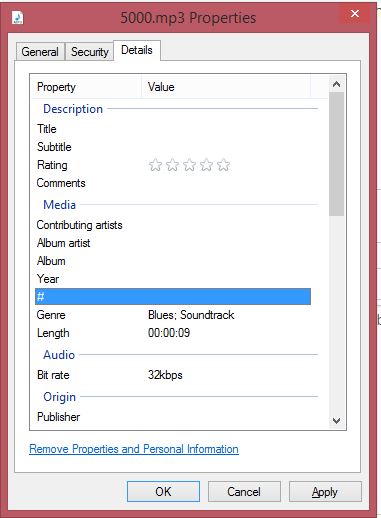Screen dimensions: 381x518
Task: Set rating to two stars
Action: click(172, 165)
